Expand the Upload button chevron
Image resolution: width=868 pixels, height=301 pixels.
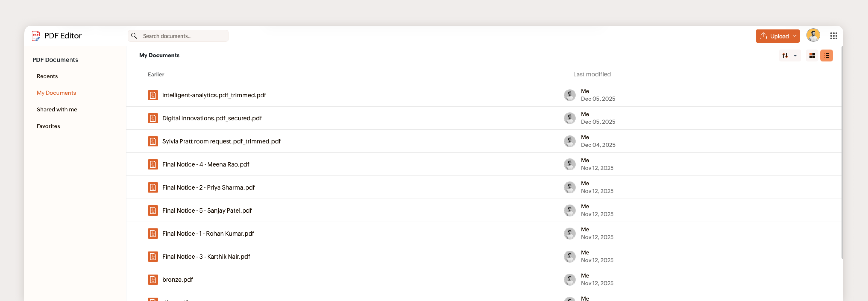(795, 36)
